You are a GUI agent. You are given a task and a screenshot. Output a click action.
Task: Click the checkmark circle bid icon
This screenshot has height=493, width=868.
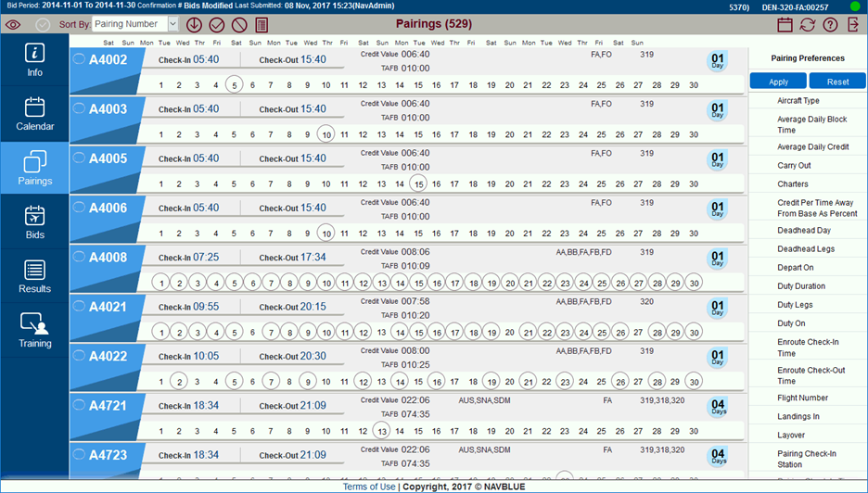click(216, 25)
